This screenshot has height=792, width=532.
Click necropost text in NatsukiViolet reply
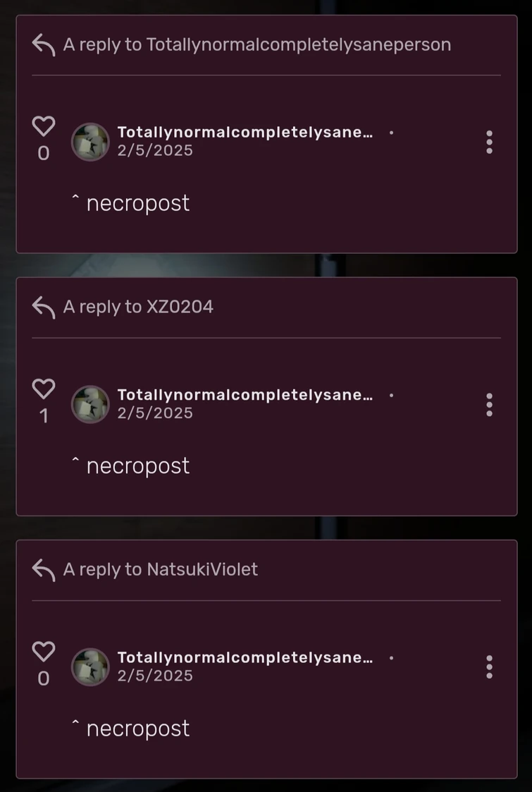138,729
